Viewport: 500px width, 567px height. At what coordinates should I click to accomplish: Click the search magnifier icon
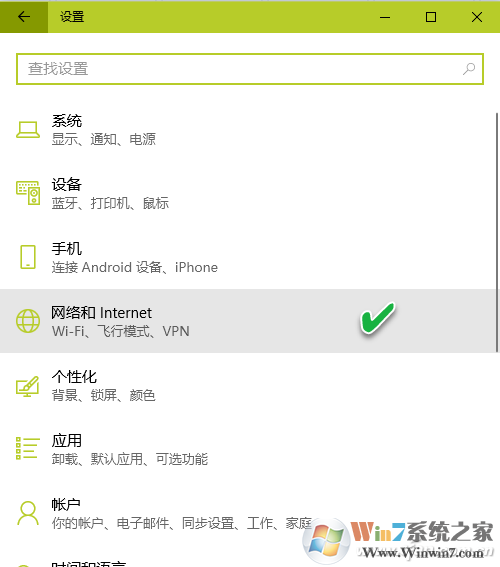[469, 69]
